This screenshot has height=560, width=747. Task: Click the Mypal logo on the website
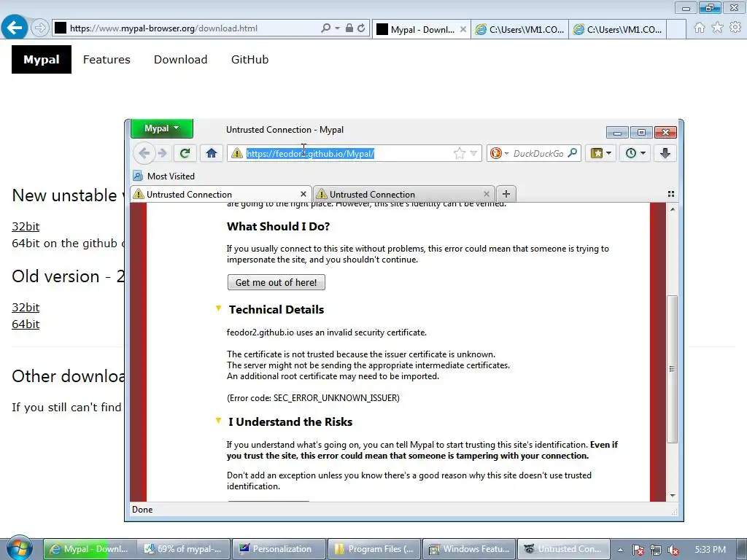click(42, 60)
